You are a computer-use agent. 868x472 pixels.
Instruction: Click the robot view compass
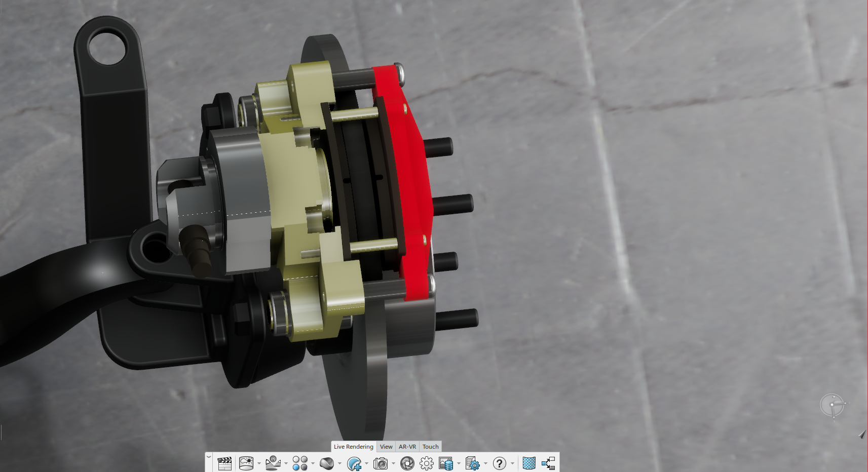tap(833, 405)
